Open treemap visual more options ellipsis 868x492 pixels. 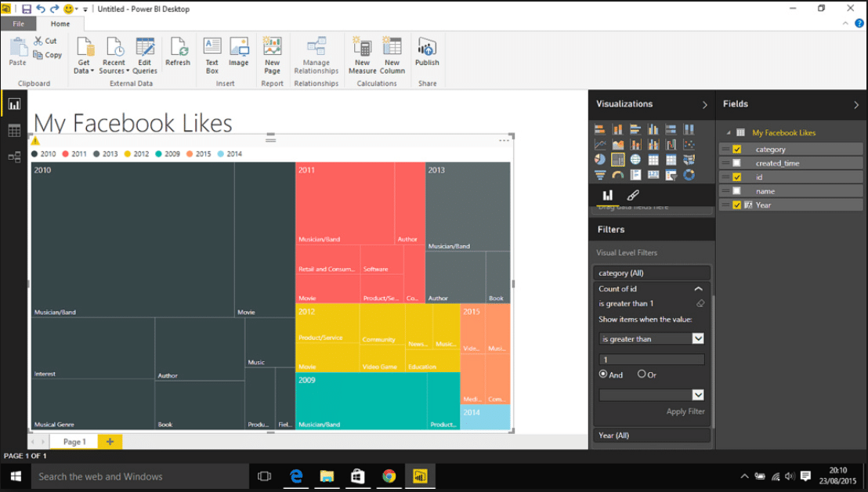point(504,140)
